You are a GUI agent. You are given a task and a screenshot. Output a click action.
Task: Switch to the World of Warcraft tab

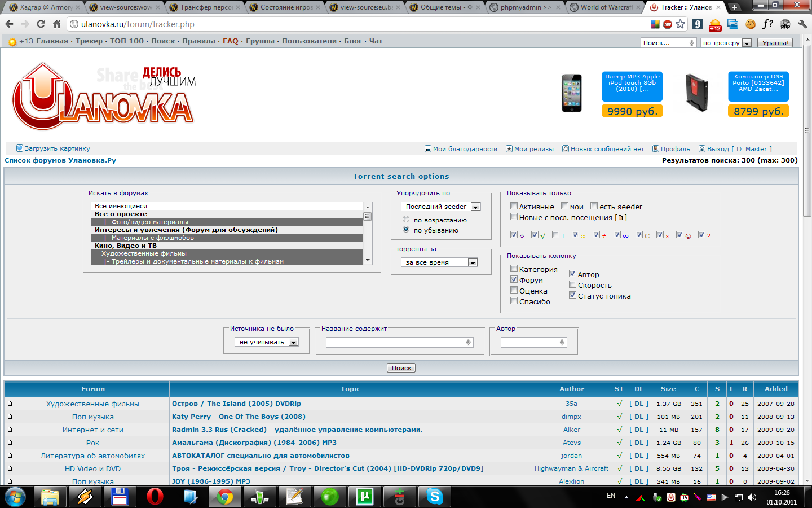click(606, 7)
